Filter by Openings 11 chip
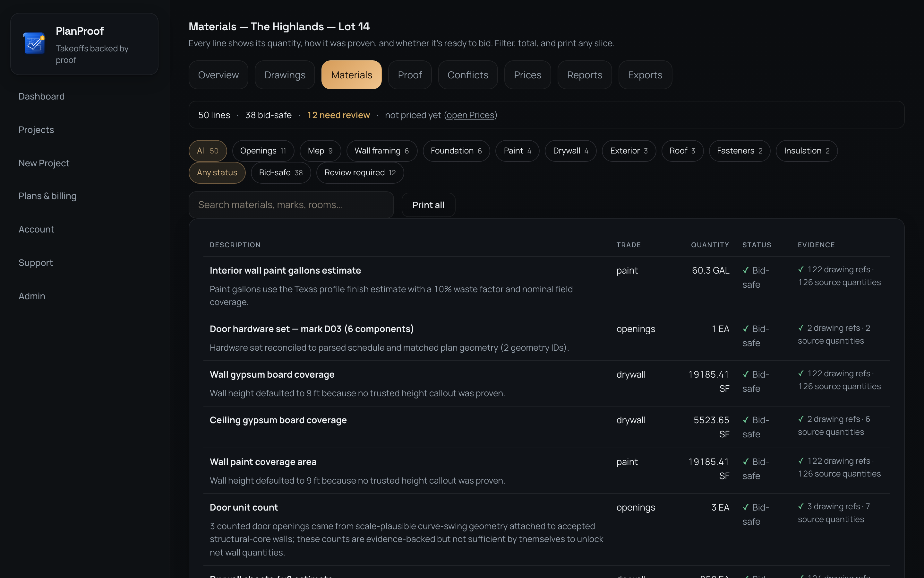 (263, 151)
